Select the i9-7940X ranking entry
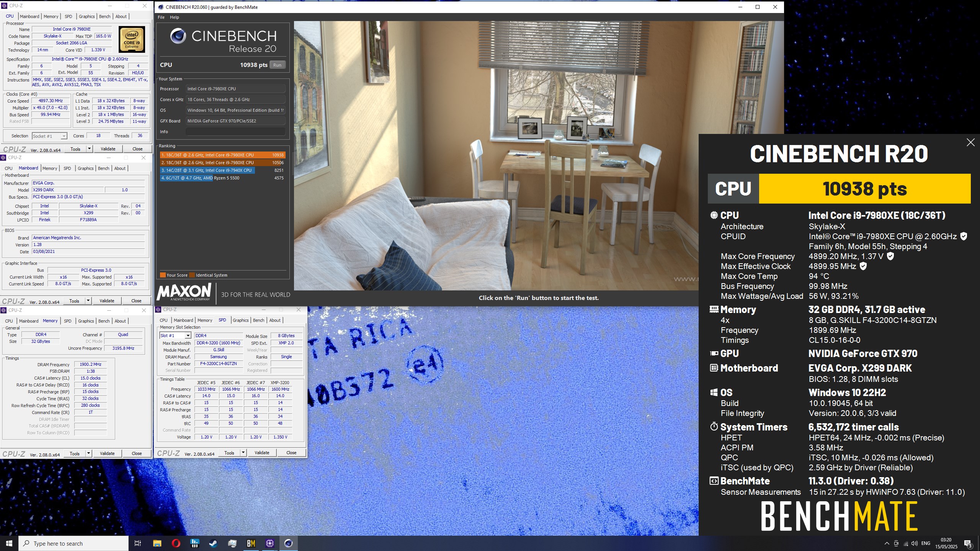Viewport: 980px width, 551px height. pyautogui.click(x=223, y=170)
